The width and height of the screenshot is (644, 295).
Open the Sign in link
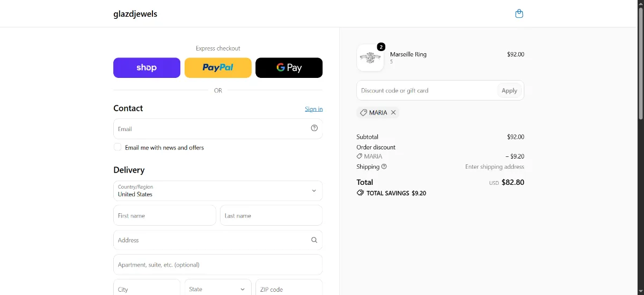pos(313,109)
